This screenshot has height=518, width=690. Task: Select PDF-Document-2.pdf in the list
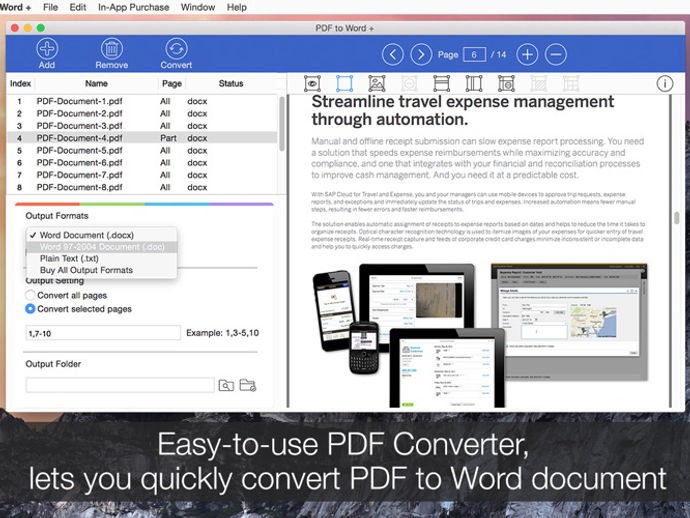143,114
